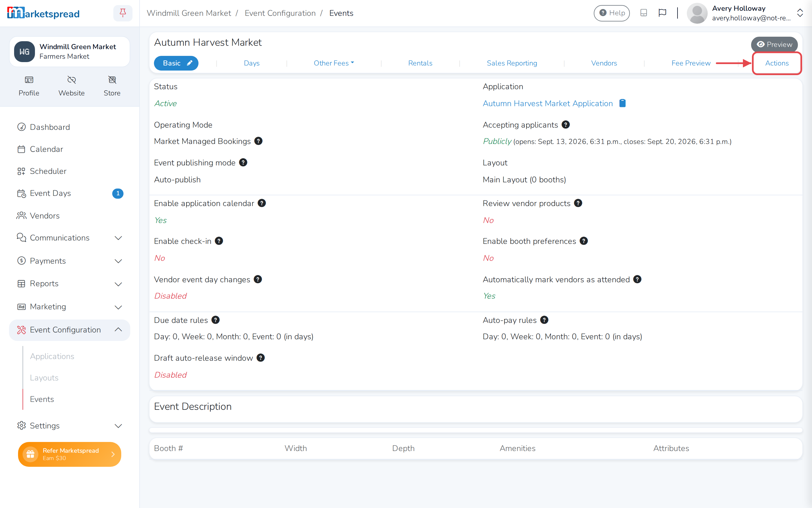Show help for Draft auto-release window
This screenshot has width=812, height=508.
(x=261, y=358)
